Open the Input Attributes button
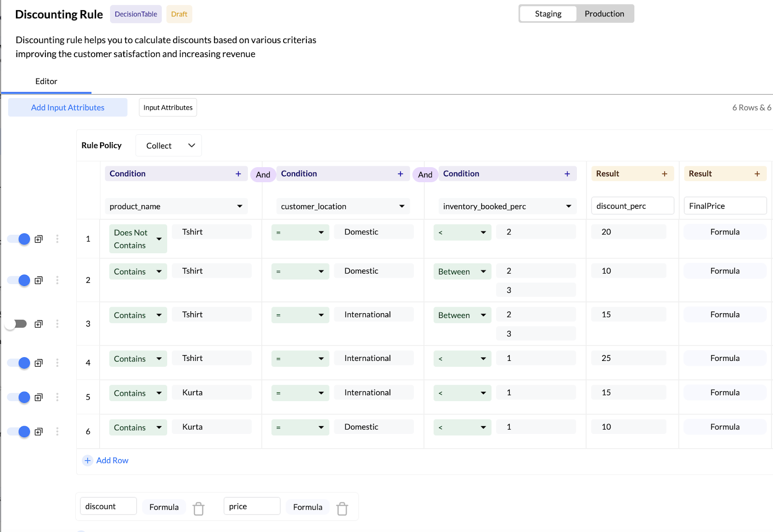This screenshot has width=773, height=532. (x=168, y=107)
